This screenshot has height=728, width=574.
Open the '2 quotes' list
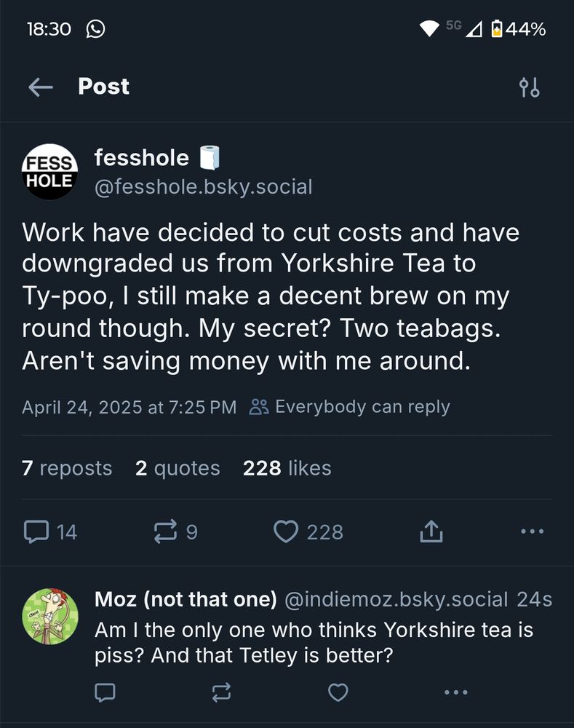[x=177, y=468]
